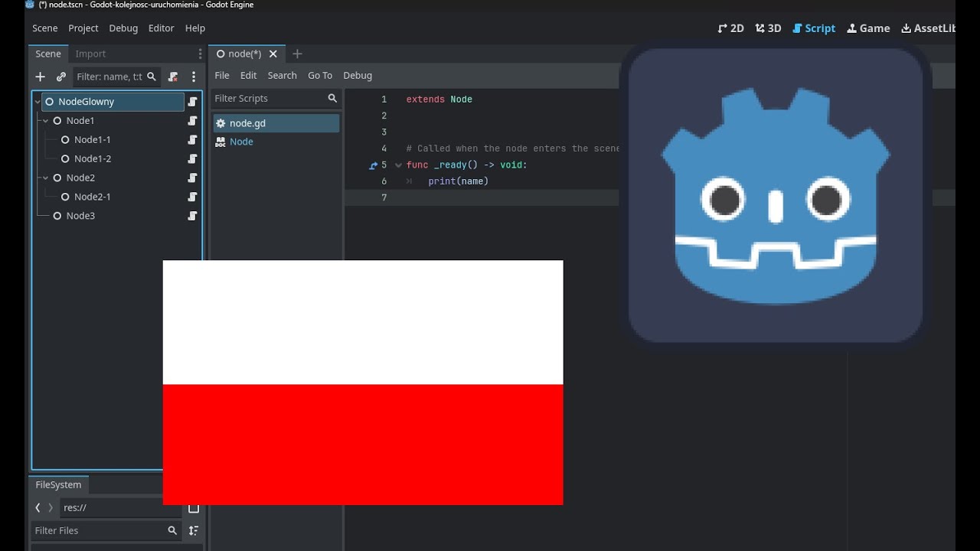Click the search icon in Filter Files
980x551 pixels.
point(172,530)
